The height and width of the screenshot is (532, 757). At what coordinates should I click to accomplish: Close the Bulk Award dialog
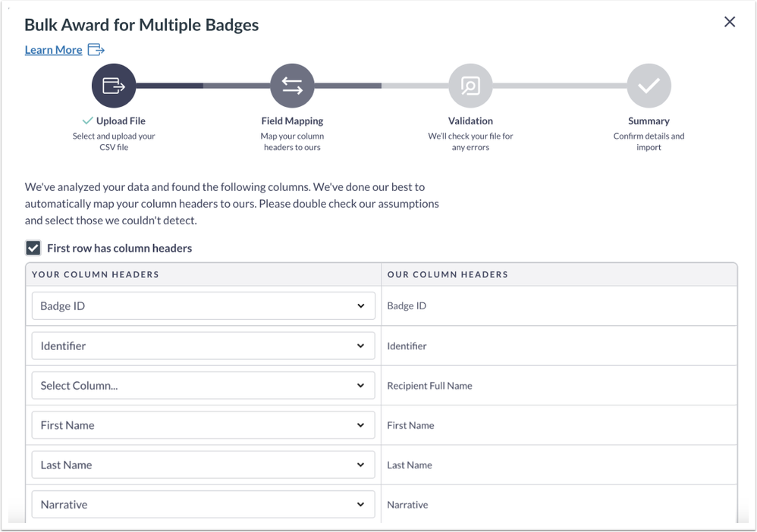730,22
